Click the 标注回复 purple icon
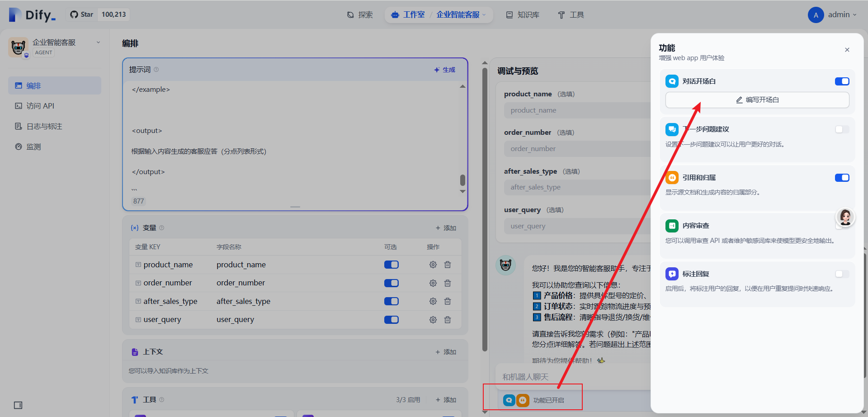 click(x=672, y=274)
